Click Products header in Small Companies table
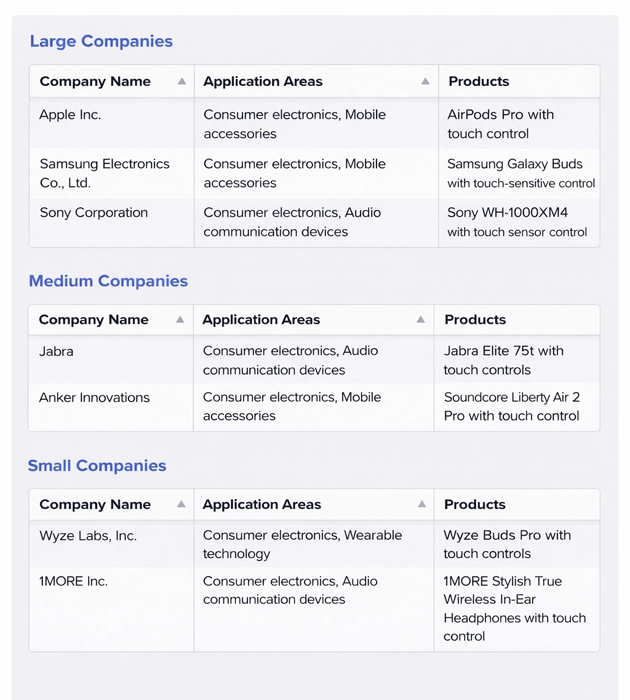This screenshot has height=700, width=630. coord(475,505)
